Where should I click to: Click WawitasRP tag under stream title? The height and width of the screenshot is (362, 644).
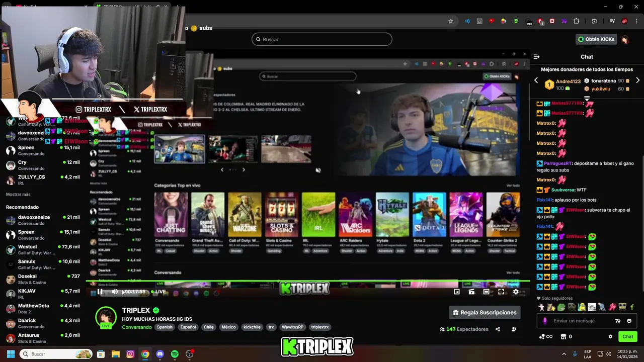[x=292, y=327]
